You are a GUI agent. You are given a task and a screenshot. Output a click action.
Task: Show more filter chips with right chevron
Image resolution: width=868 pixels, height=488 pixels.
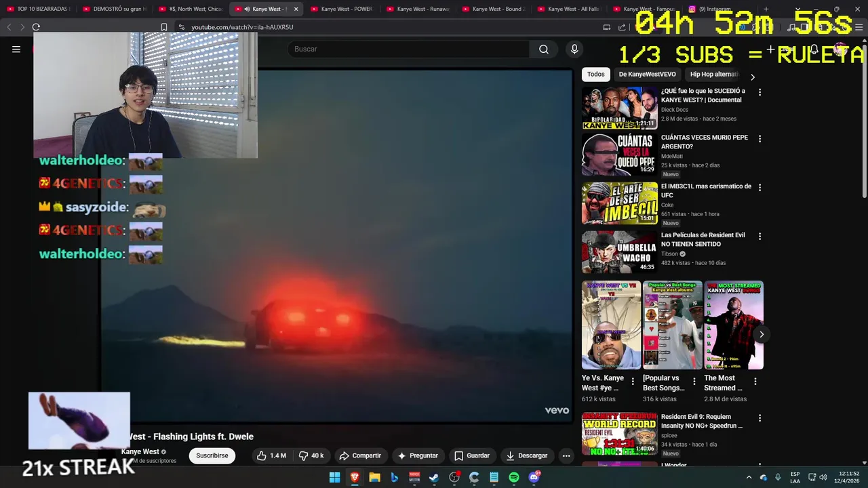[x=752, y=77]
